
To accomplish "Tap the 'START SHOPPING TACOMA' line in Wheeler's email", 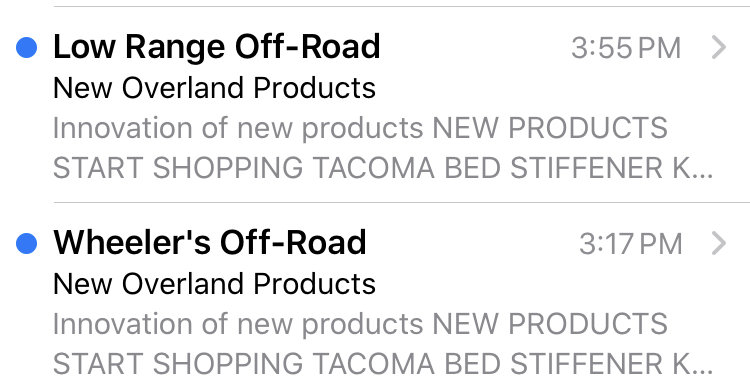I will pyautogui.click(x=244, y=364).
